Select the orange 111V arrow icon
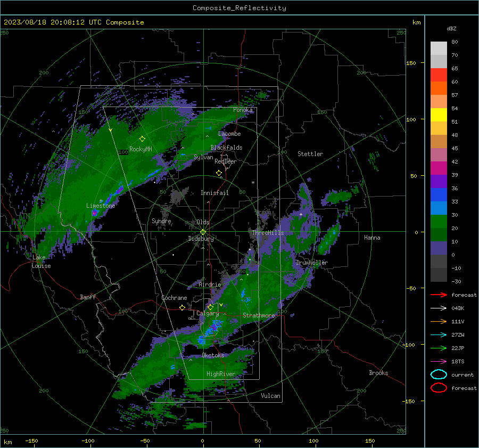 [439, 321]
